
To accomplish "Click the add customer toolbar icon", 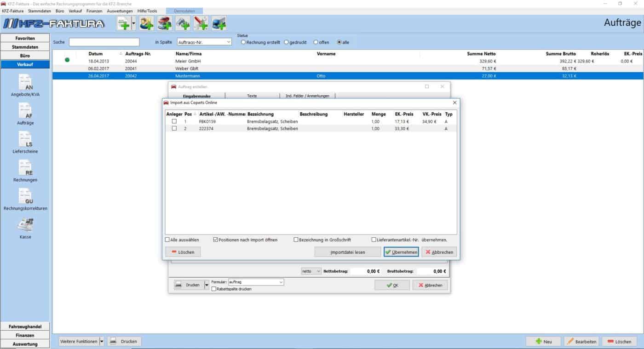I will 147,23.
